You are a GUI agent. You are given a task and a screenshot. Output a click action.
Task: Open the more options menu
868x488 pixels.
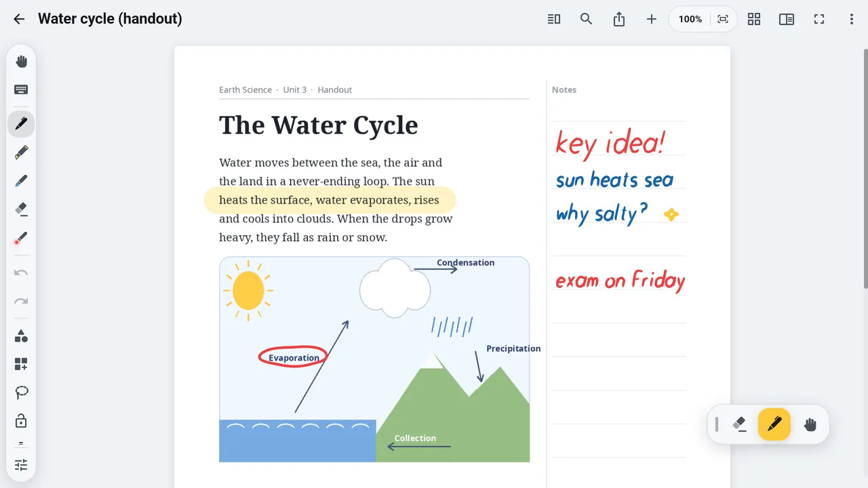852,19
